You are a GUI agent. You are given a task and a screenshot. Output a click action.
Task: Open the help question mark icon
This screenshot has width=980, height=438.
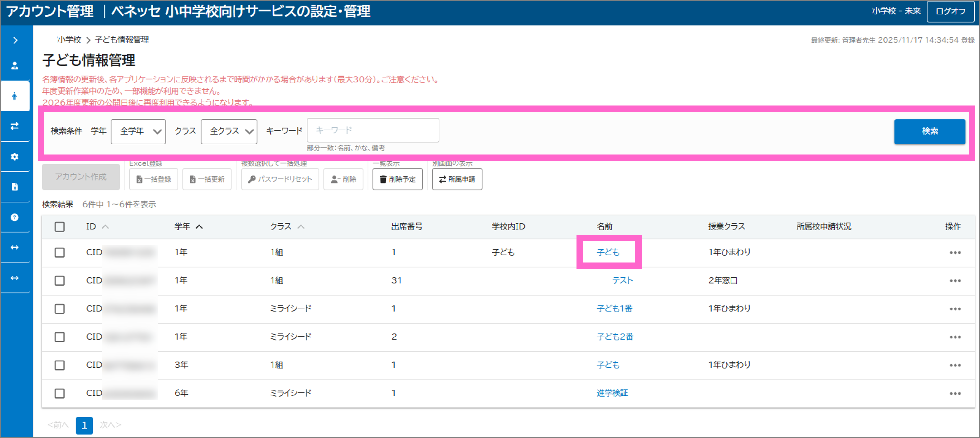coord(15,217)
